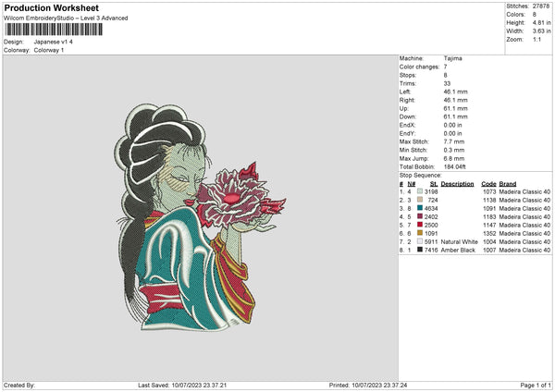Click the Natural White color swatch

(420, 241)
